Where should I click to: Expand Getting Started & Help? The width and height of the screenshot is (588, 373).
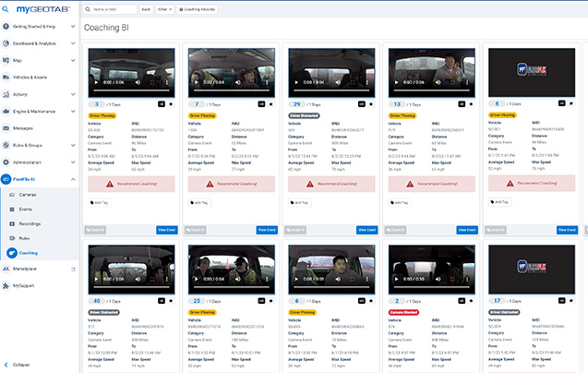[x=73, y=27]
